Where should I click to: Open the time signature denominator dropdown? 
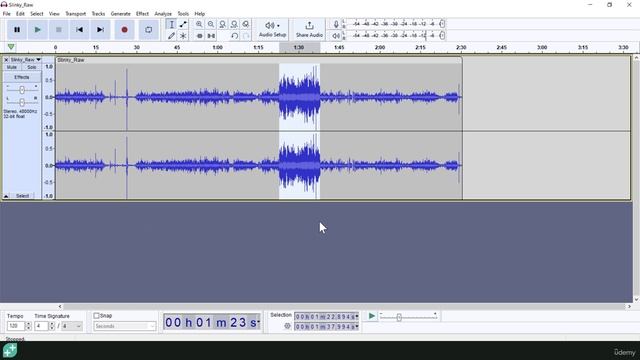[x=72, y=326]
